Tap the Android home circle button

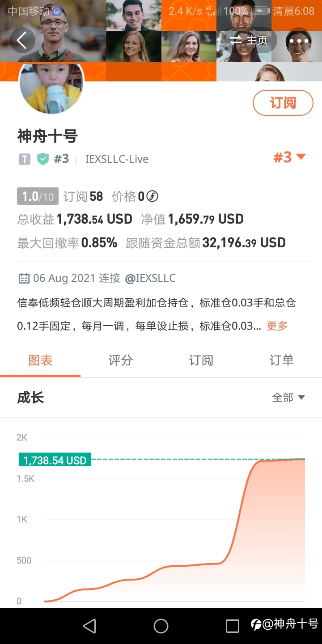161,626
